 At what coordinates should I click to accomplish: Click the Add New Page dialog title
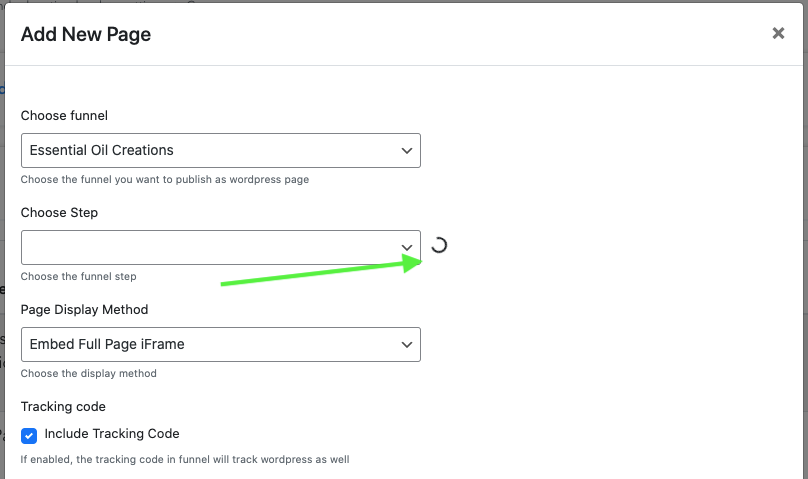86,35
